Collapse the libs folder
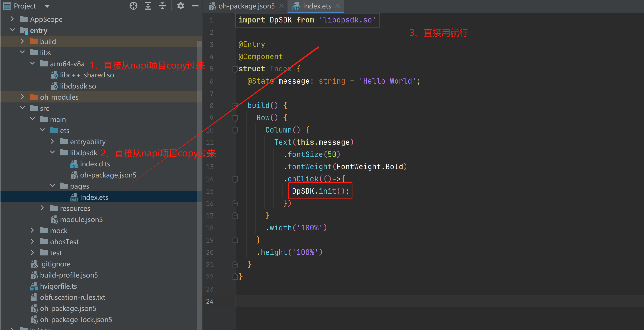 (22, 52)
